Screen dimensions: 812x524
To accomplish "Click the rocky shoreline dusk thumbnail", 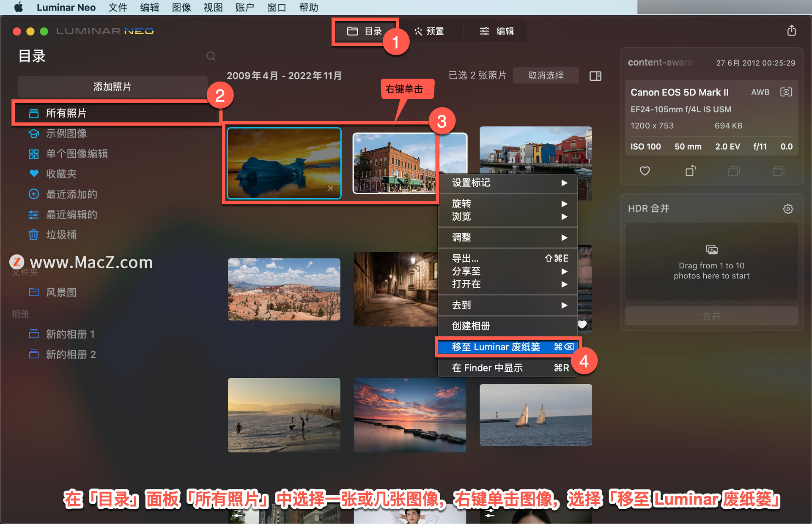I will [x=410, y=415].
